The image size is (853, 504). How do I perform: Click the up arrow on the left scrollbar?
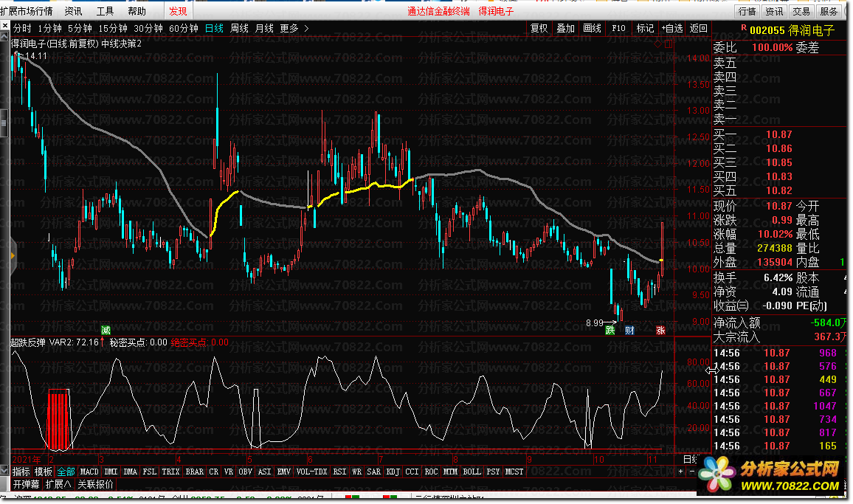tap(4, 36)
